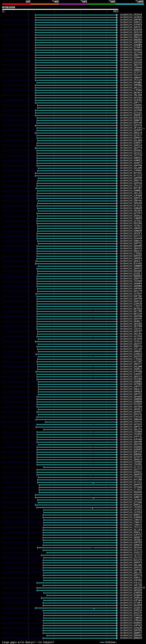
Task: Click hit UniRef100_C6TIC3
Action: tap(131, 555)
